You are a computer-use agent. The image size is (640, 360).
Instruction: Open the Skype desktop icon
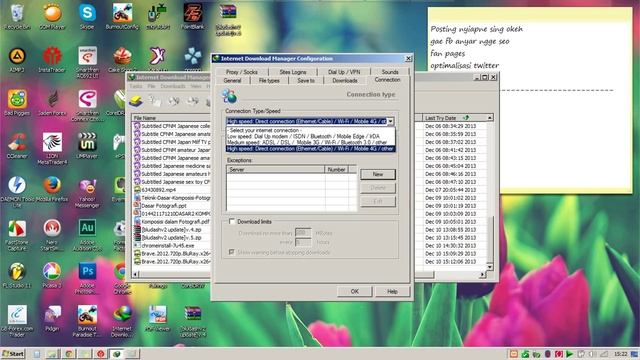click(x=87, y=16)
